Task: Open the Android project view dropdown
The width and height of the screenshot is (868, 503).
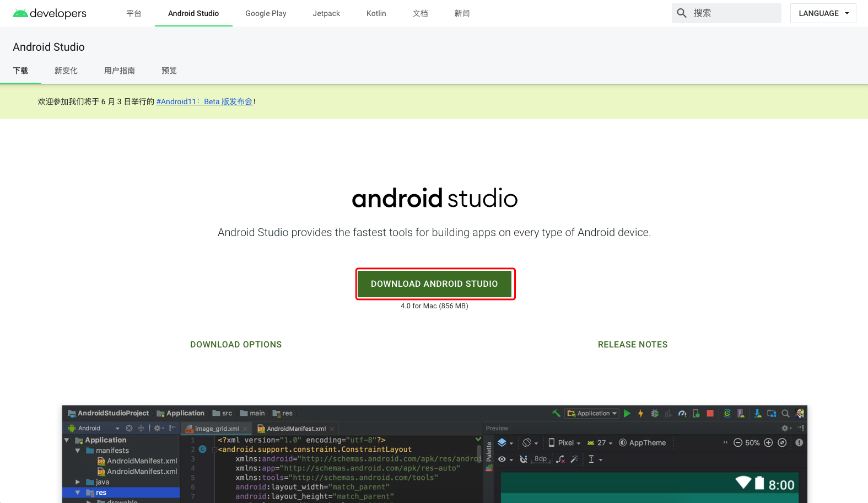Action: pyautogui.click(x=94, y=428)
